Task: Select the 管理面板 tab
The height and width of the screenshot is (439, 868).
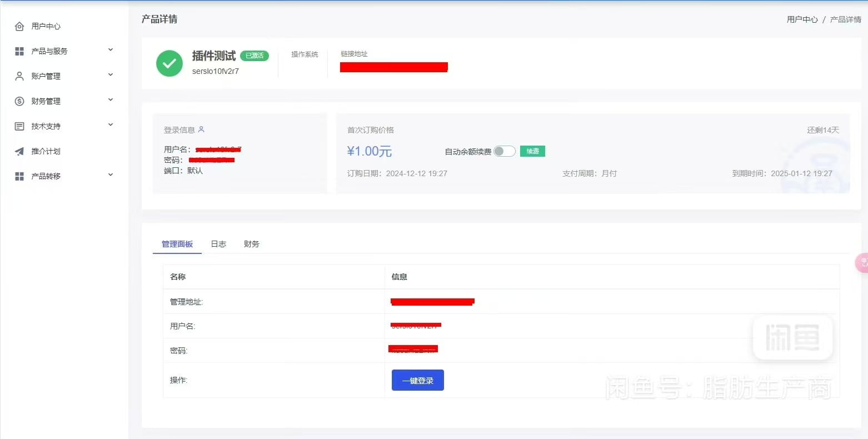Action: point(177,244)
